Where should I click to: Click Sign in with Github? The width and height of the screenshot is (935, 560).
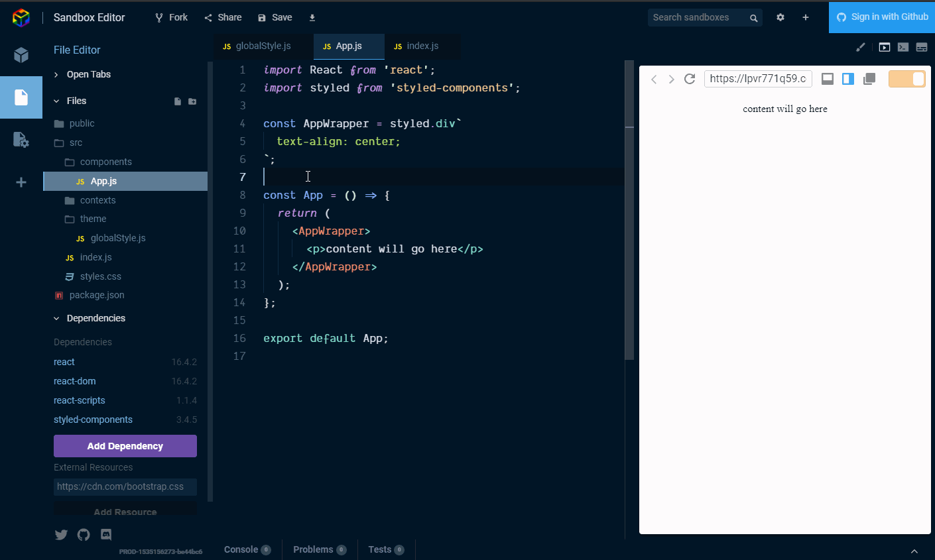pyautogui.click(x=881, y=17)
